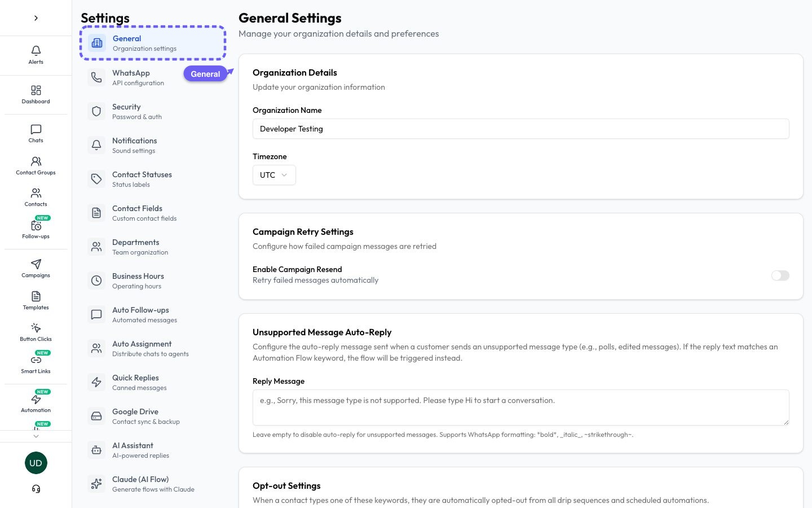Open Contact Groups icon
Image resolution: width=812 pixels, height=508 pixels.
click(x=36, y=161)
